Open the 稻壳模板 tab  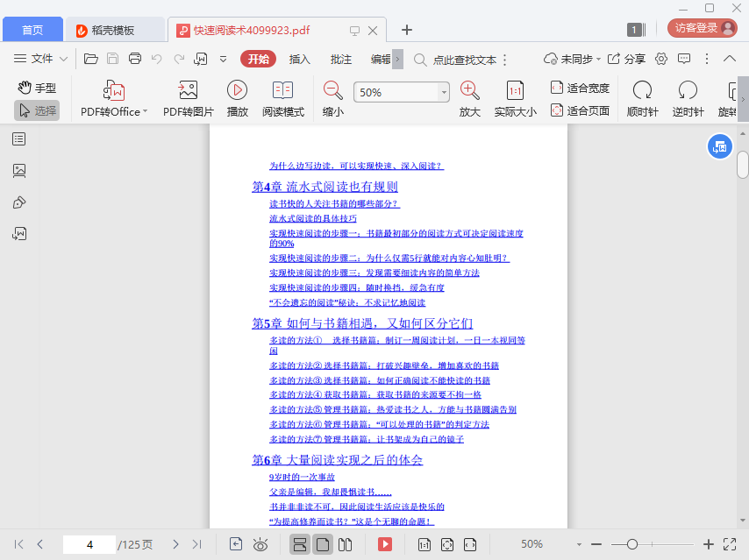(115, 30)
